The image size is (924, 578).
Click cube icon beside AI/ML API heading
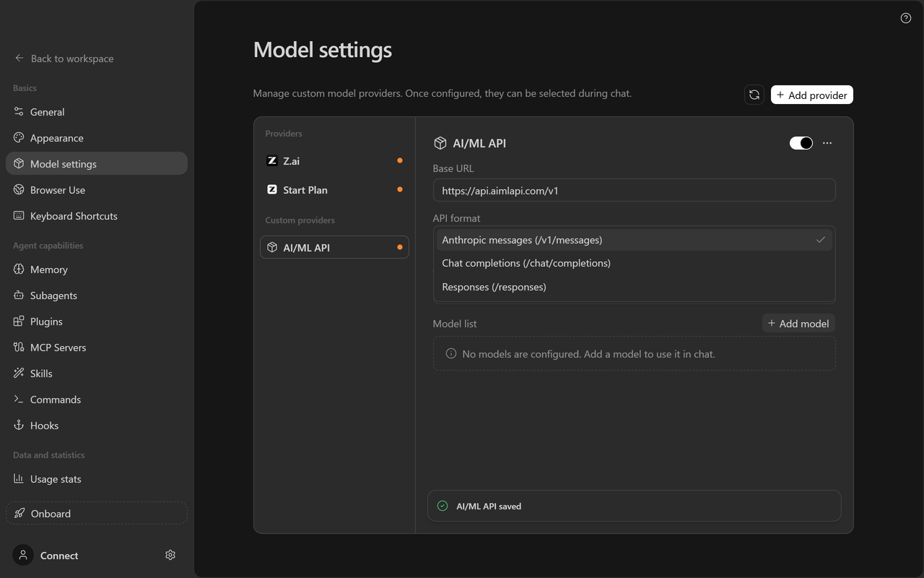pyautogui.click(x=440, y=143)
